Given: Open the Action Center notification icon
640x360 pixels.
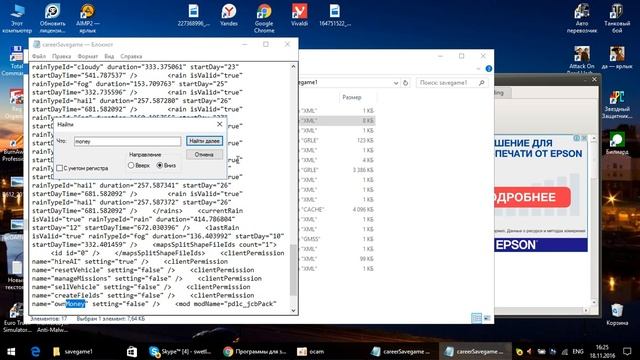Looking at the screenshot, I should coord(627,351).
